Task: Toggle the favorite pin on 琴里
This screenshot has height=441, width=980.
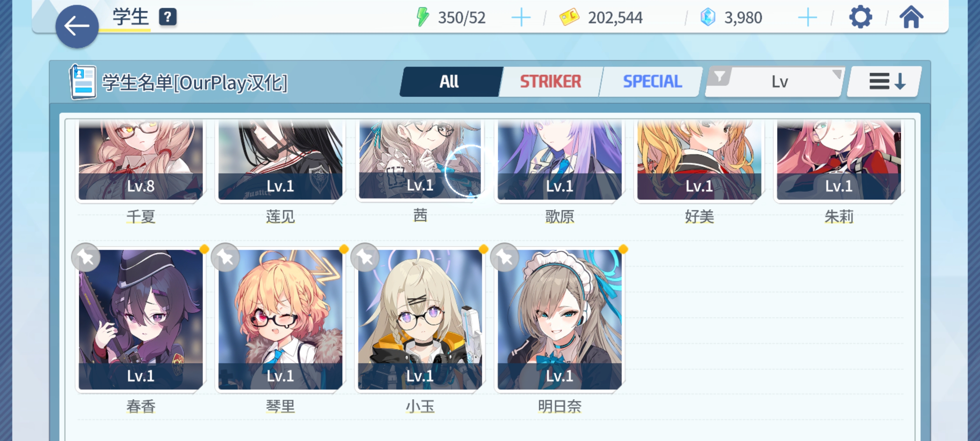Action: (x=226, y=258)
